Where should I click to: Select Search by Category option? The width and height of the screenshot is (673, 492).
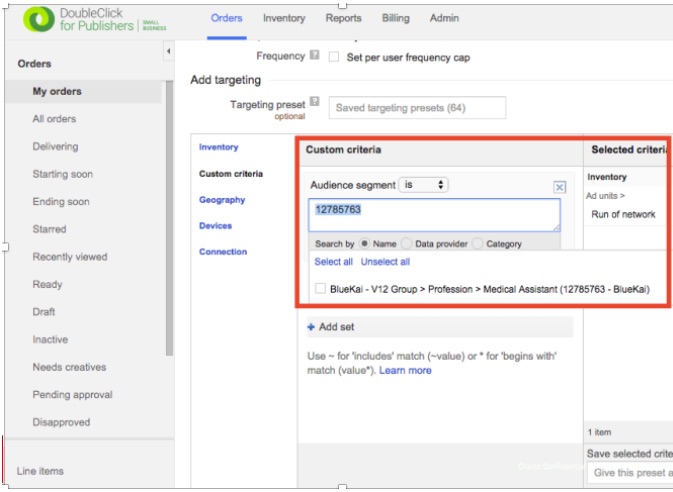click(x=477, y=243)
